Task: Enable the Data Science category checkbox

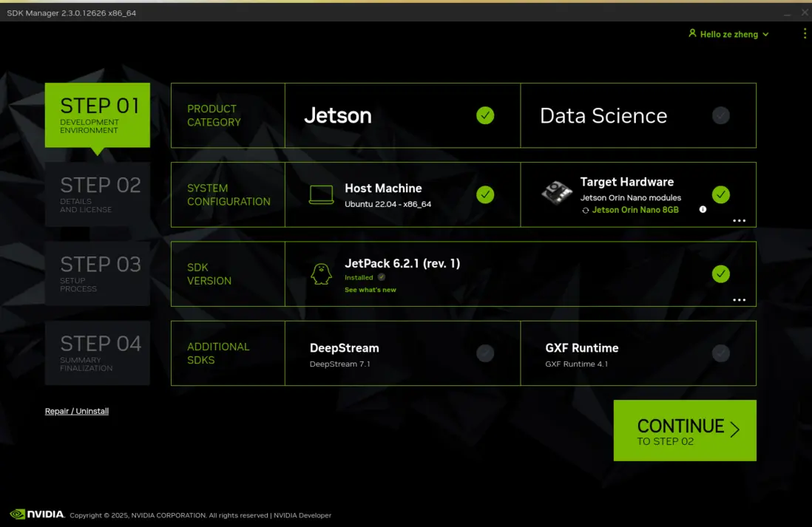Action: point(721,115)
